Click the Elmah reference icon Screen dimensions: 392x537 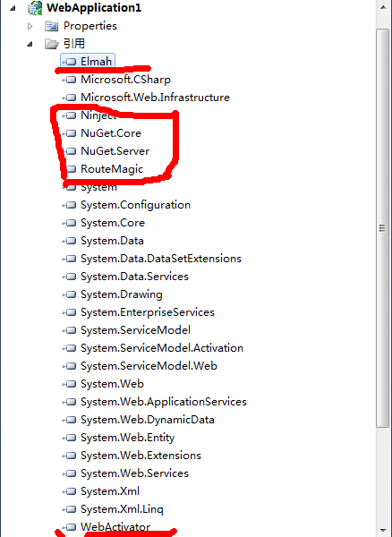click(x=70, y=62)
